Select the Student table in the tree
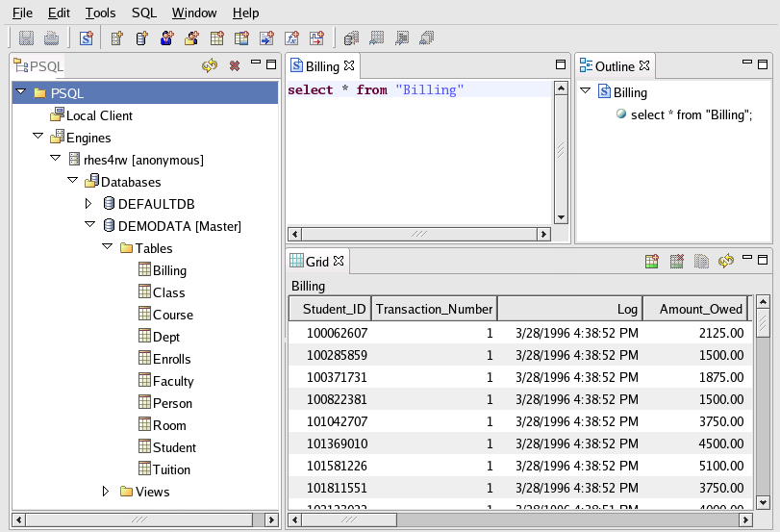 pyautogui.click(x=173, y=447)
